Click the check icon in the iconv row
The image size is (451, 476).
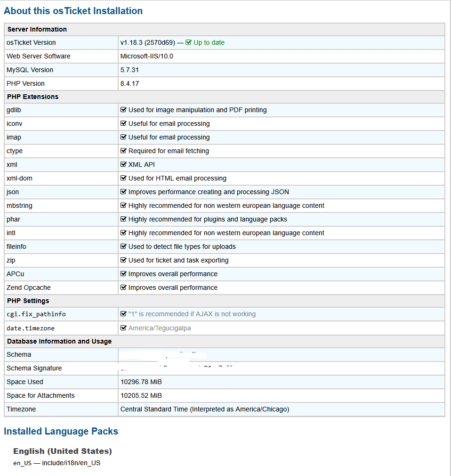123,123
